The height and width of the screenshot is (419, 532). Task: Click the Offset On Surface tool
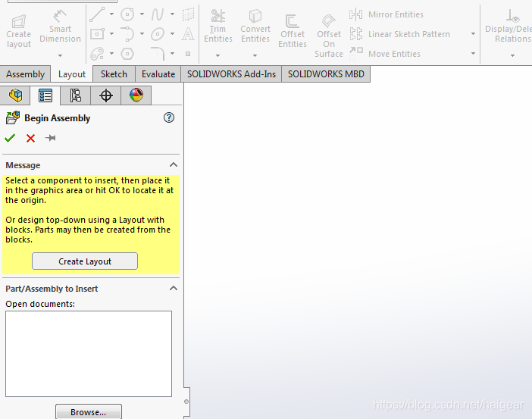click(x=329, y=36)
